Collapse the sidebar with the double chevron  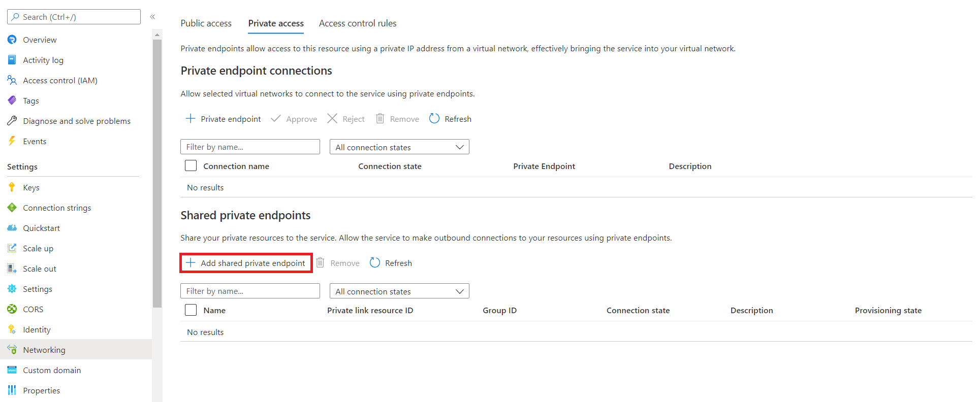click(152, 17)
